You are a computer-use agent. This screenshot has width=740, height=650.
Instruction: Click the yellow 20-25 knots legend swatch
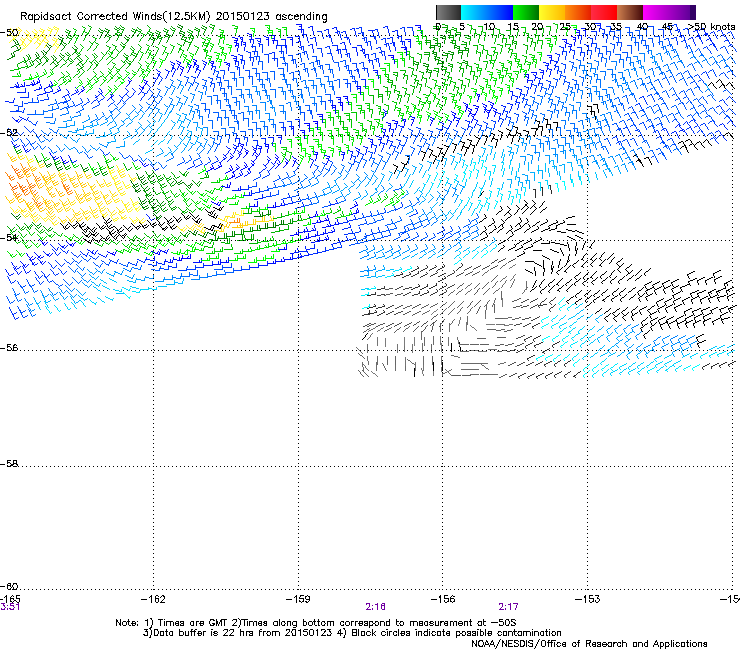point(552,12)
